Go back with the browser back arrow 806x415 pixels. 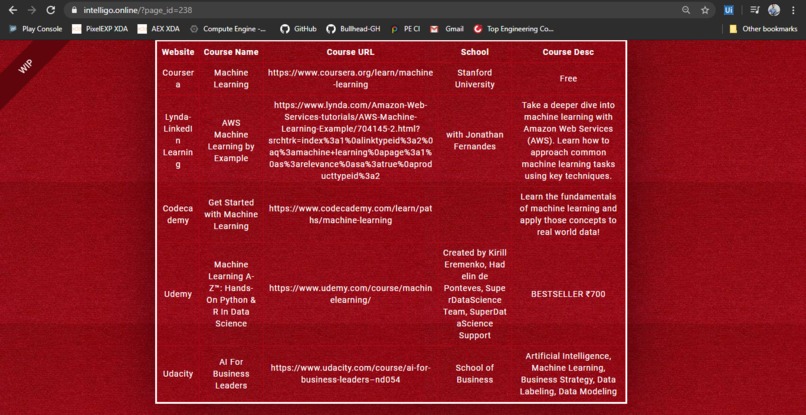[13, 10]
